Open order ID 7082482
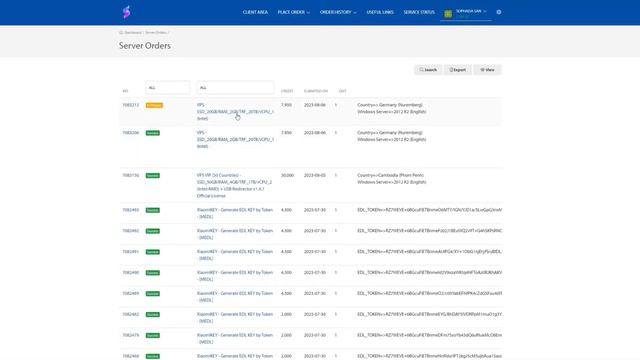 click(x=131, y=314)
